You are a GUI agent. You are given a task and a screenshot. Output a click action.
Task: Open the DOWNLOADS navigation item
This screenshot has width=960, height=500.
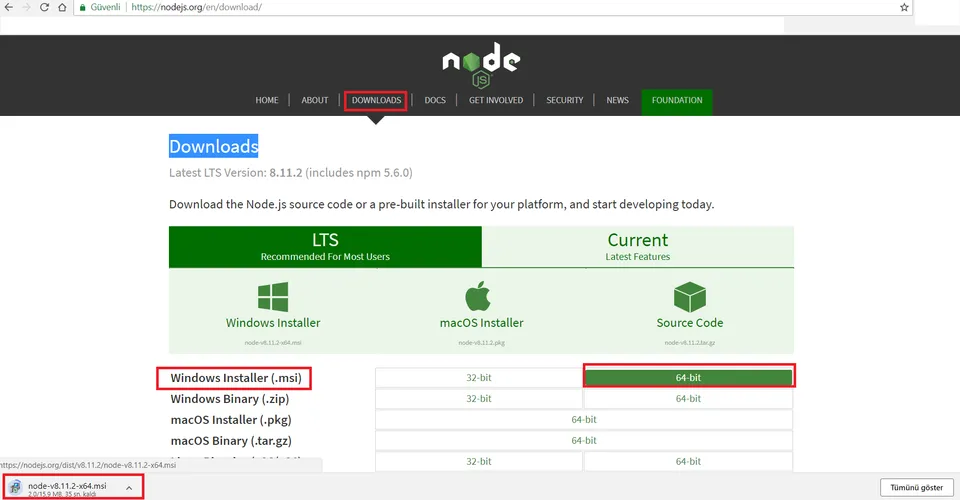376,100
